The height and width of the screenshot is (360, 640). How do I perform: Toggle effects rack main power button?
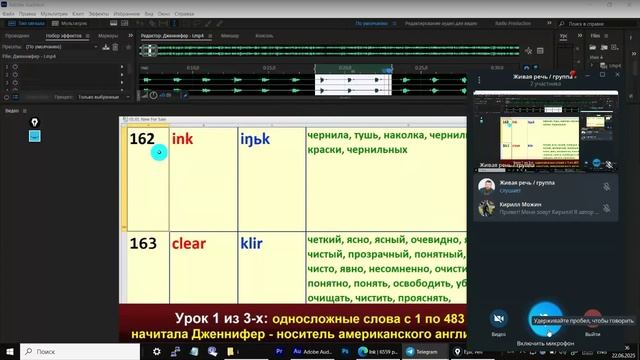[x=7, y=97]
